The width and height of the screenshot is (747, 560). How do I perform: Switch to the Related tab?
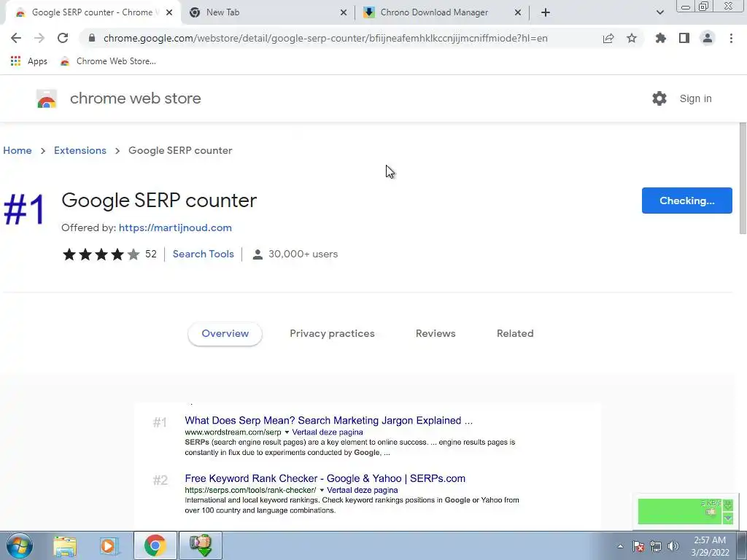point(515,334)
